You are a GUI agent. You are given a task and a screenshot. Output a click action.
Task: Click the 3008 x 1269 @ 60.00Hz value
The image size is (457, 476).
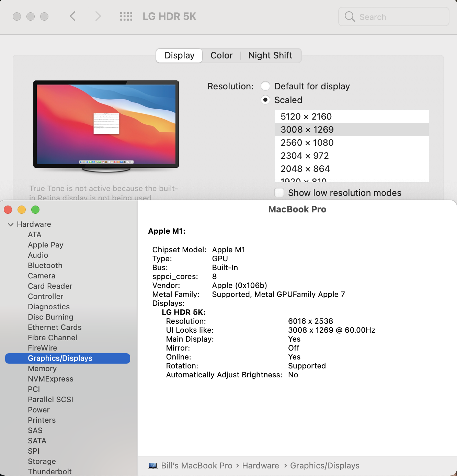332,330
